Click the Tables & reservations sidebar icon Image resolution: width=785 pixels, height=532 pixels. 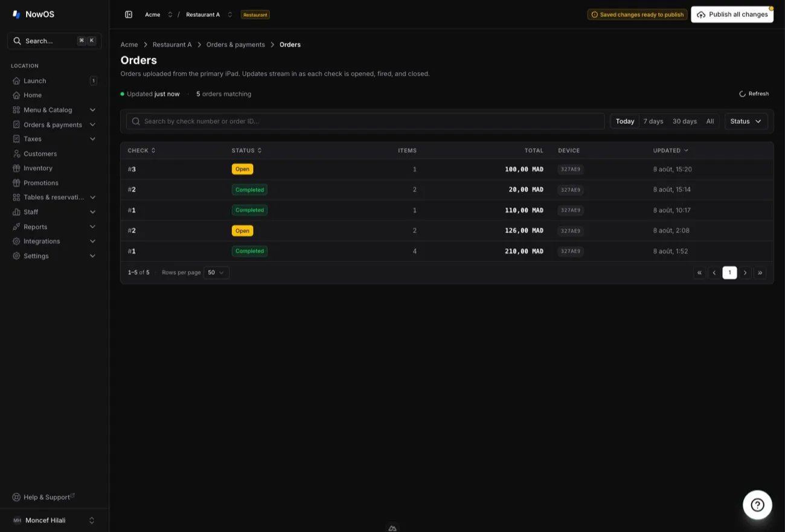(x=16, y=197)
